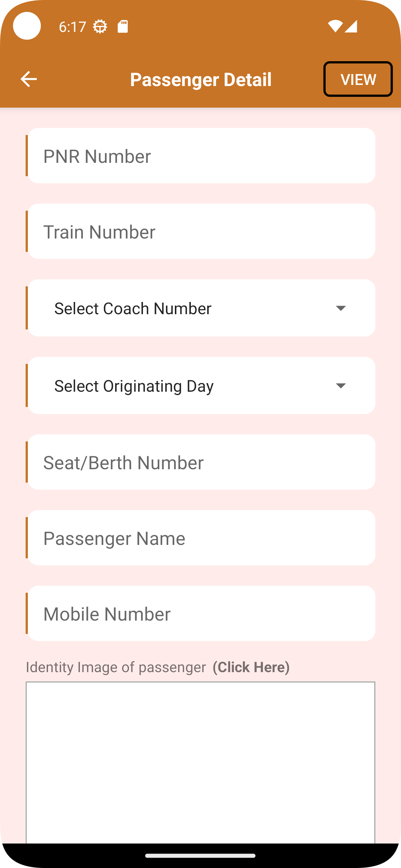Image resolution: width=401 pixels, height=868 pixels.
Task: Click the Coach Number dropdown arrow
Action: 340,308
